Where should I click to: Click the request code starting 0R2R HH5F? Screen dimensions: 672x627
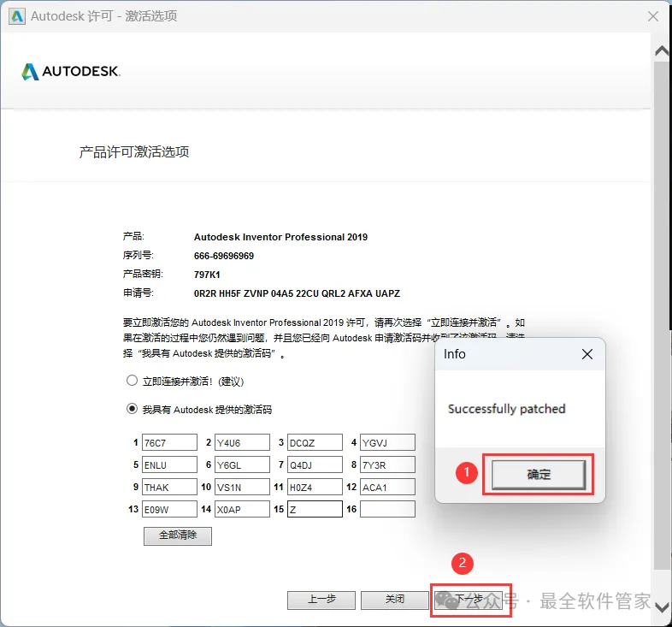297,293
